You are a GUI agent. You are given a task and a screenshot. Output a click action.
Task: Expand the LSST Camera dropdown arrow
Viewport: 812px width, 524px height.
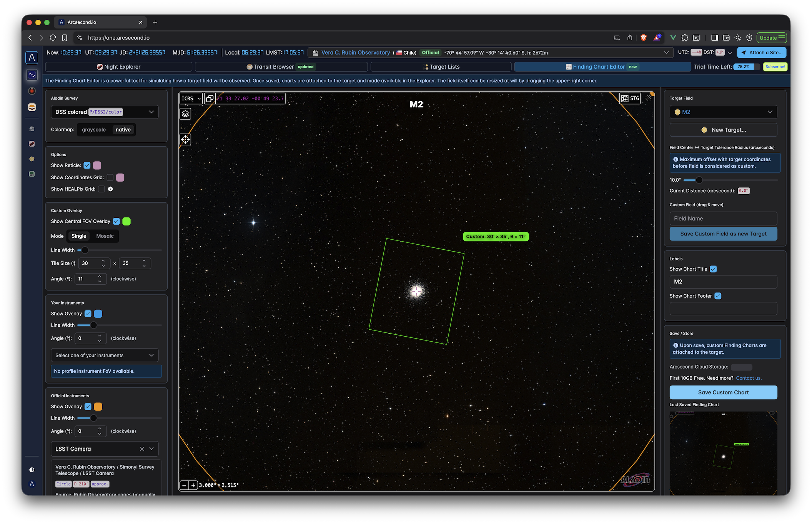point(151,449)
